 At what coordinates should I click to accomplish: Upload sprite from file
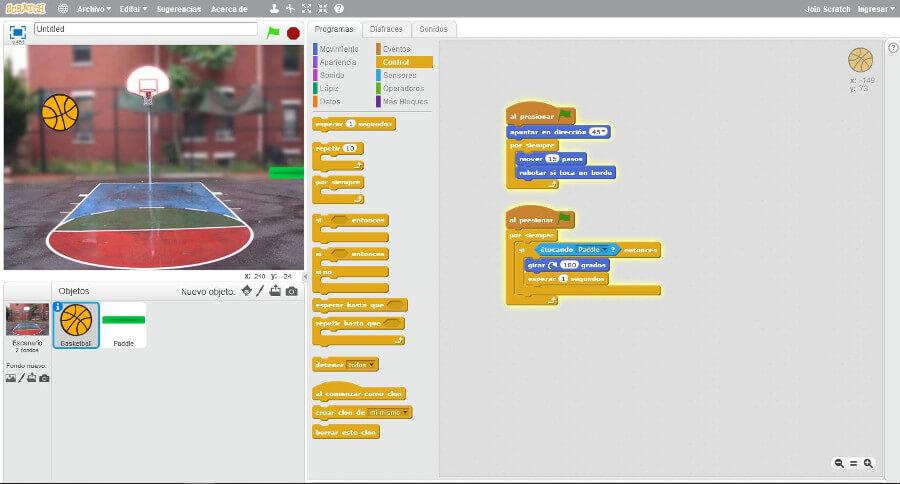pos(276,291)
